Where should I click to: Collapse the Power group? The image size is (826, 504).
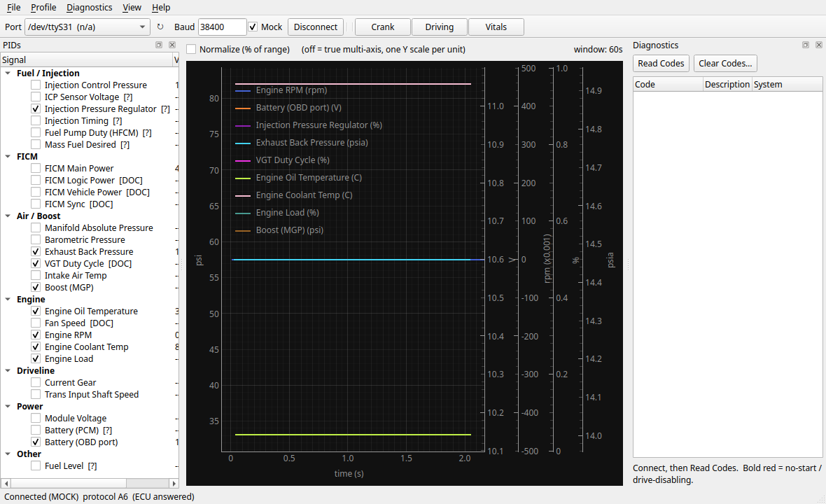pyautogui.click(x=8, y=407)
